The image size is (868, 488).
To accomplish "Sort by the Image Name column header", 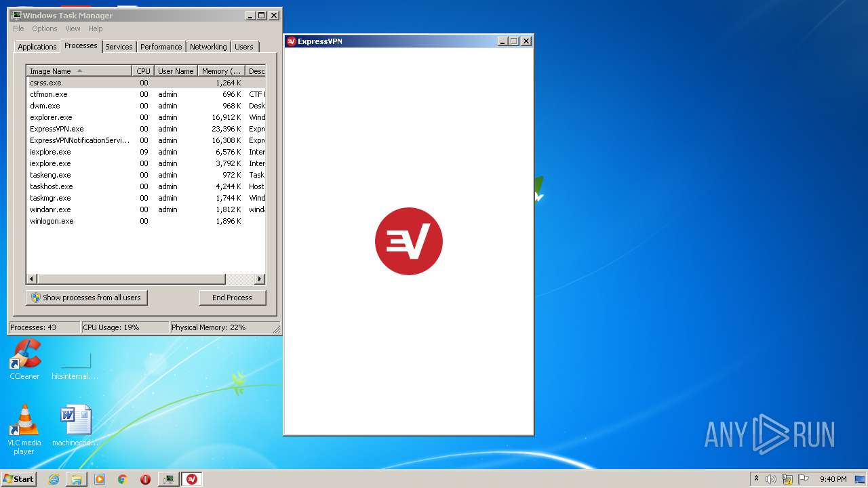I will 79,71.
